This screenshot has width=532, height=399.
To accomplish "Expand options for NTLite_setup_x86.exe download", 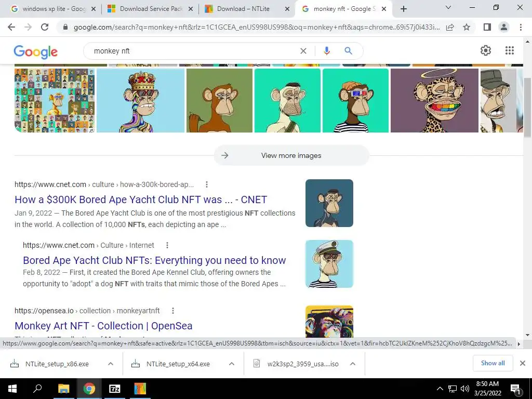I will (111, 364).
